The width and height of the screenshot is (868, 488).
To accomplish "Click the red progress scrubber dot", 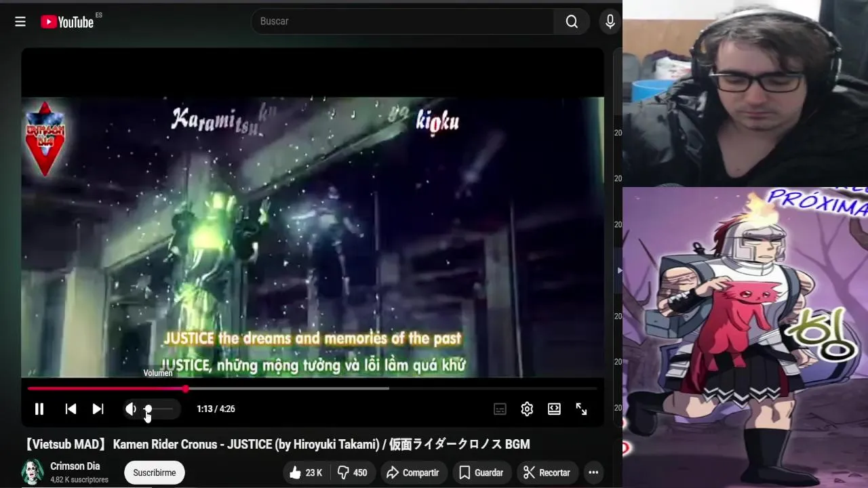I will (185, 389).
